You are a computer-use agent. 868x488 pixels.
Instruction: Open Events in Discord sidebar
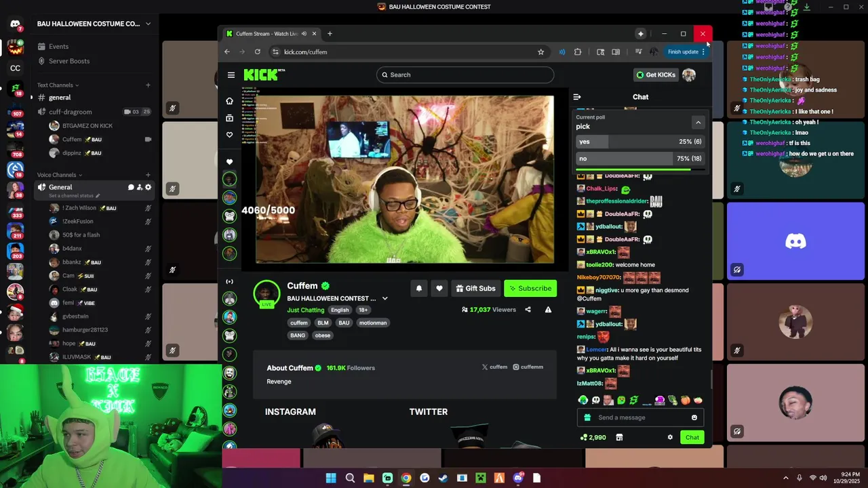click(x=58, y=46)
